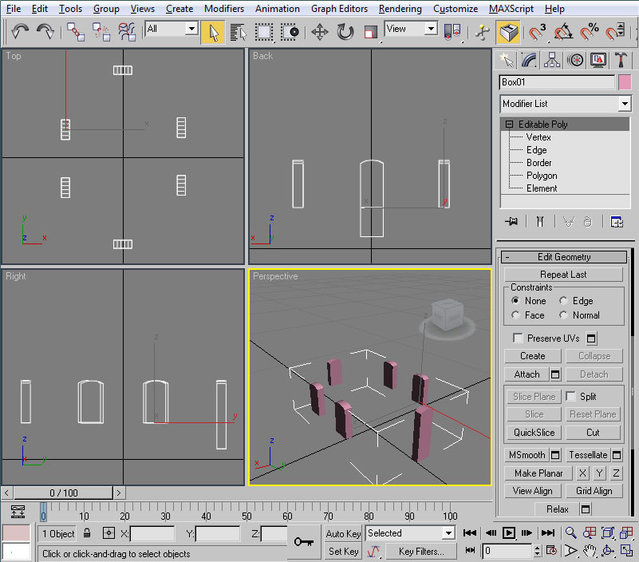639x562 pixels.
Task: Select the Edge constraint radio button
Action: tap(563, 301)
